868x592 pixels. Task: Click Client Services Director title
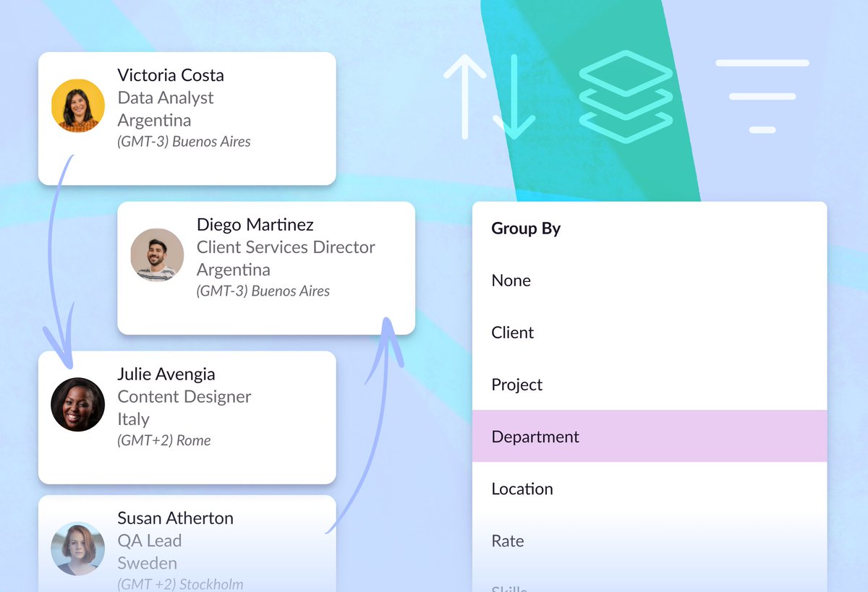(x=286, y=247)
